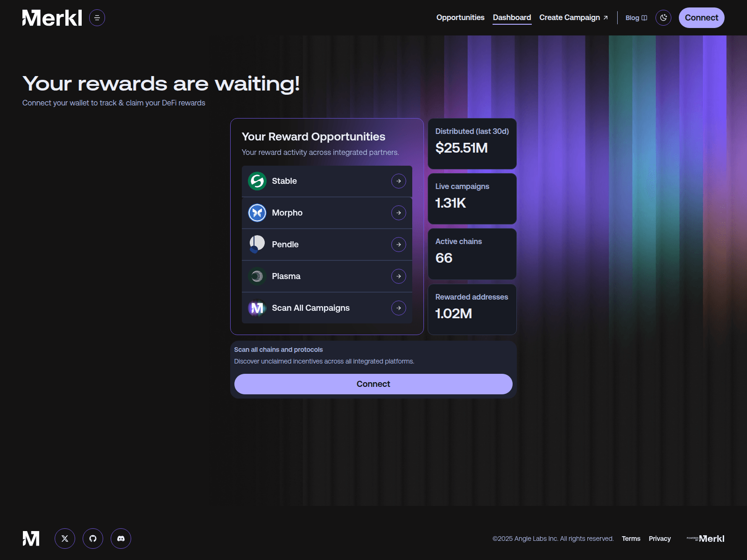Click the Merkl logo in the header
747x560 pixels.
tap(51, 18)
